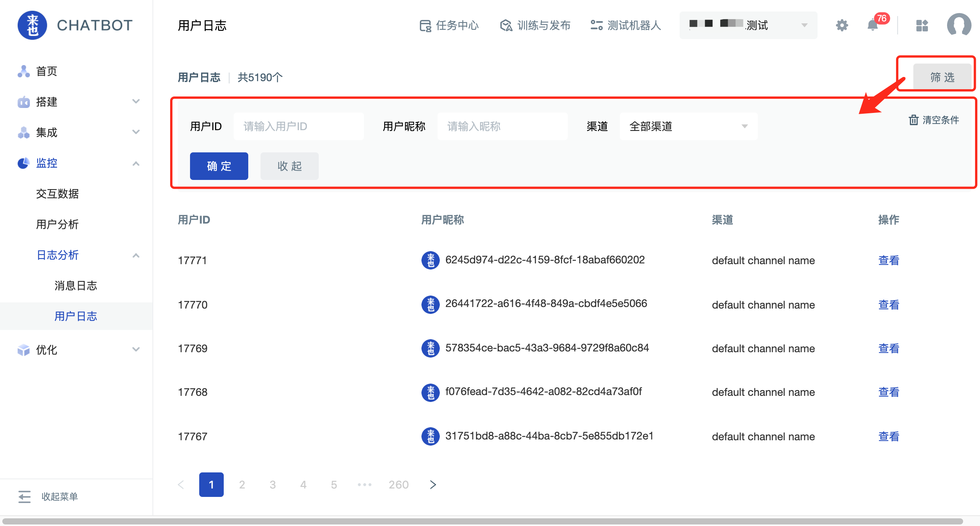
Task: Click previous page arrow
Action: point(181,485)
